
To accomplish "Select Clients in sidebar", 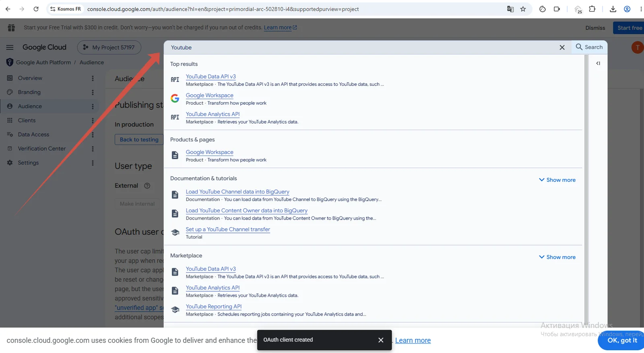I will point(27,120).
